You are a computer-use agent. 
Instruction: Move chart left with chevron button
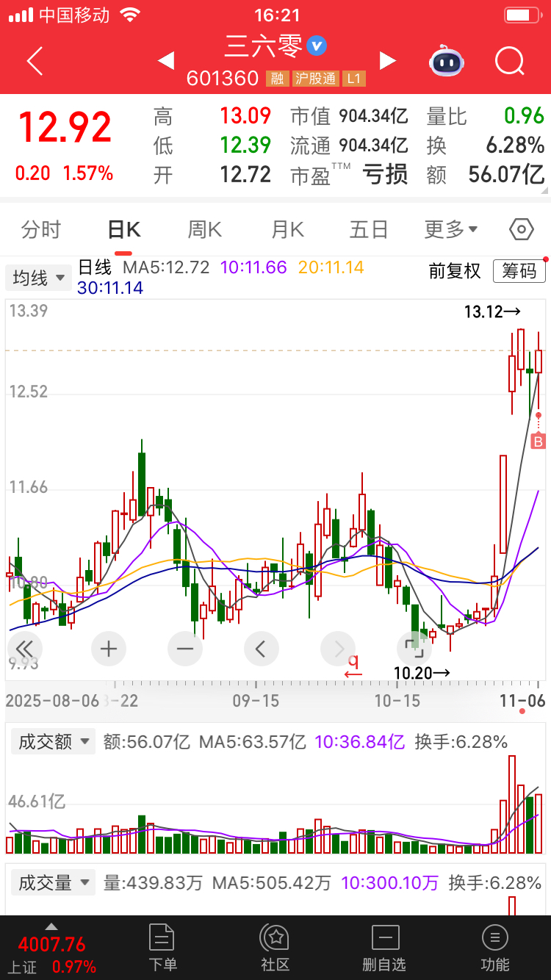(x=261, y=649)
